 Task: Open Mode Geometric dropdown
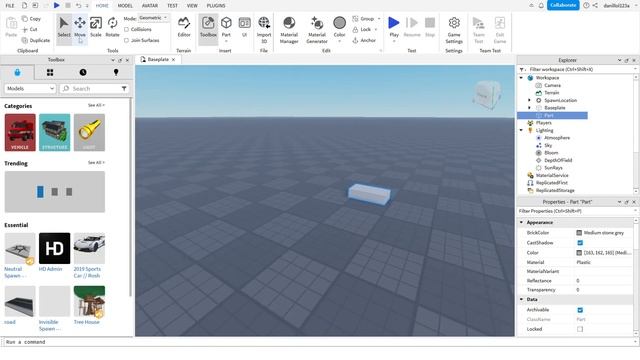(x=153, y=18)
